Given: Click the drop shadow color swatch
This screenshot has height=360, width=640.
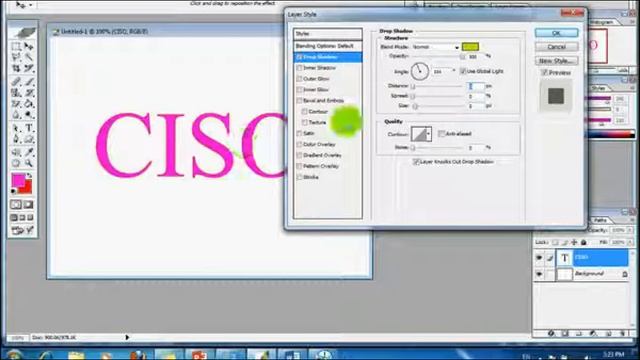Looking at the screenshot, I should pyautogui.click(x=470, y=47).
